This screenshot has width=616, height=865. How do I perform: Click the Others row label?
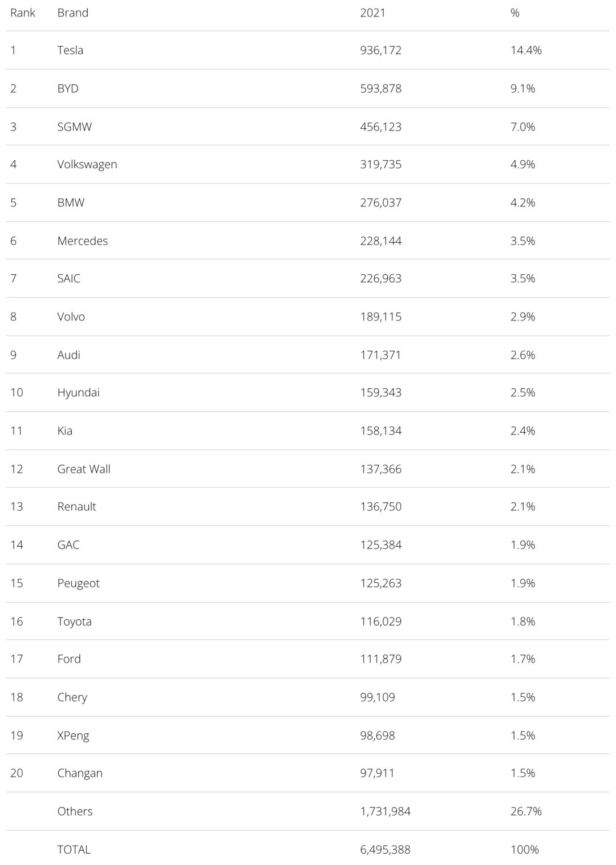pos(75,811)
